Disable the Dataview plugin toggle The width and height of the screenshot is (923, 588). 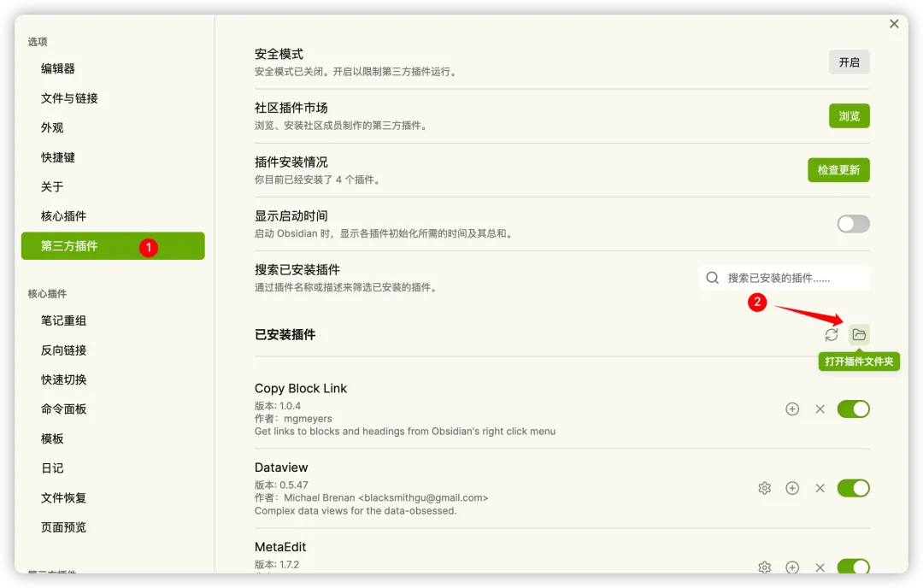[x=853, y=488]
